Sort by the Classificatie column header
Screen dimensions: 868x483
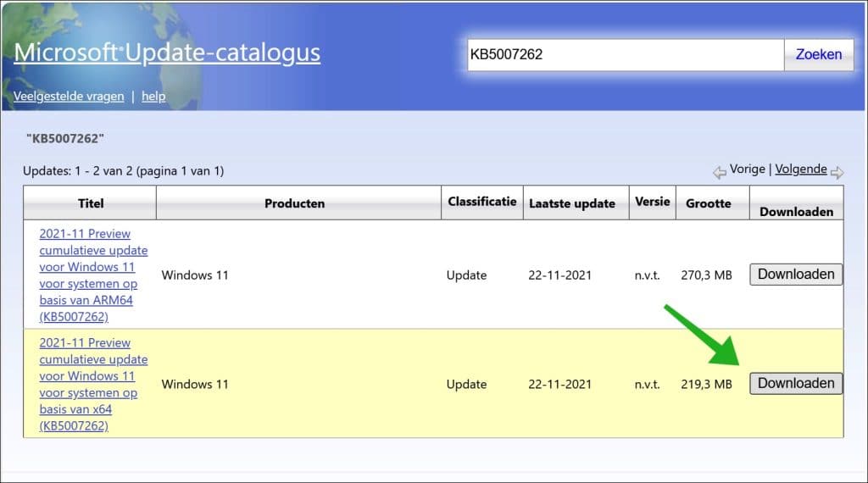tap(482, 202)
